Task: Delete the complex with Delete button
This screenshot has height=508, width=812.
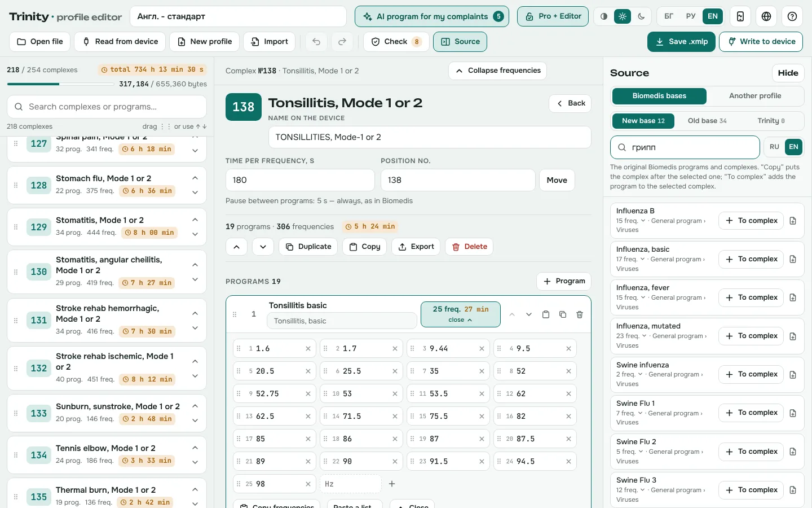Action: coord(469,247)
